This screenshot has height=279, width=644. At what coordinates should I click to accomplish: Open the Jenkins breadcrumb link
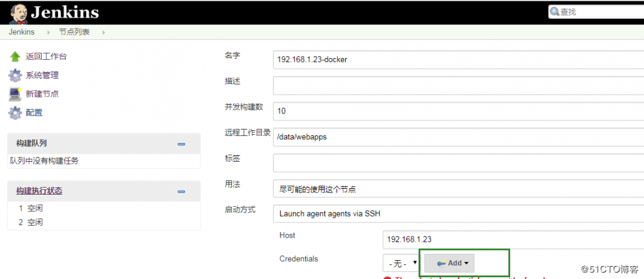[x=21, y=32]
